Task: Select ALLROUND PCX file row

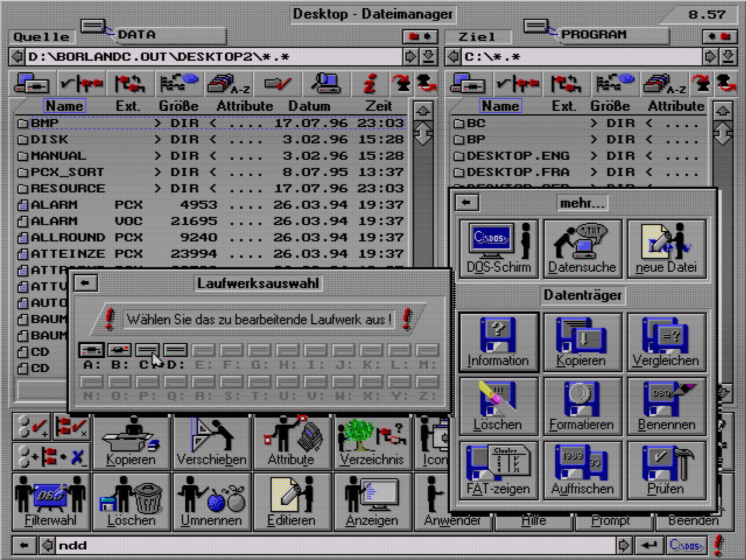Action: tap(211, 238)
